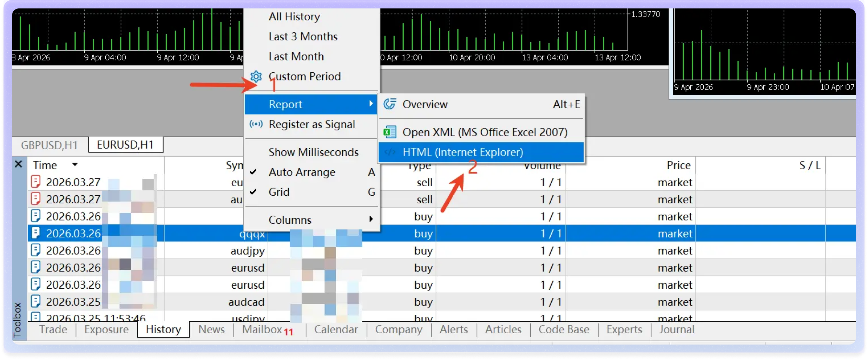The height and width of the screenshot is (360, 868).
Task: Enable Show Milliseconds
Action: (x=312, y=152)
